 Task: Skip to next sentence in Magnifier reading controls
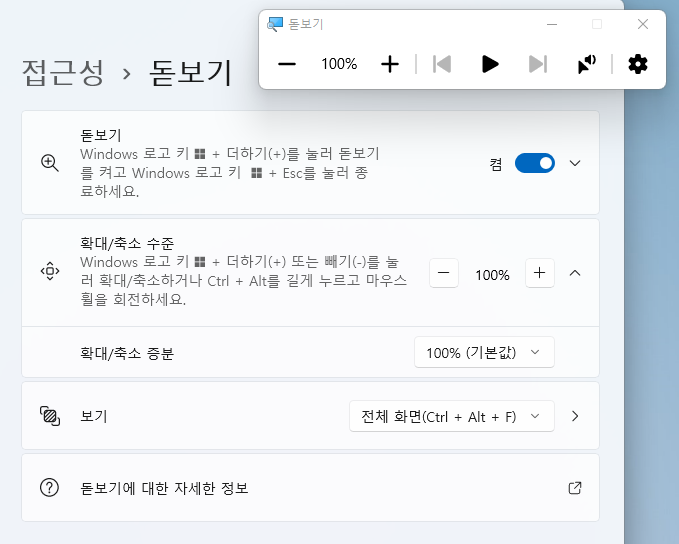click(538, 64)
